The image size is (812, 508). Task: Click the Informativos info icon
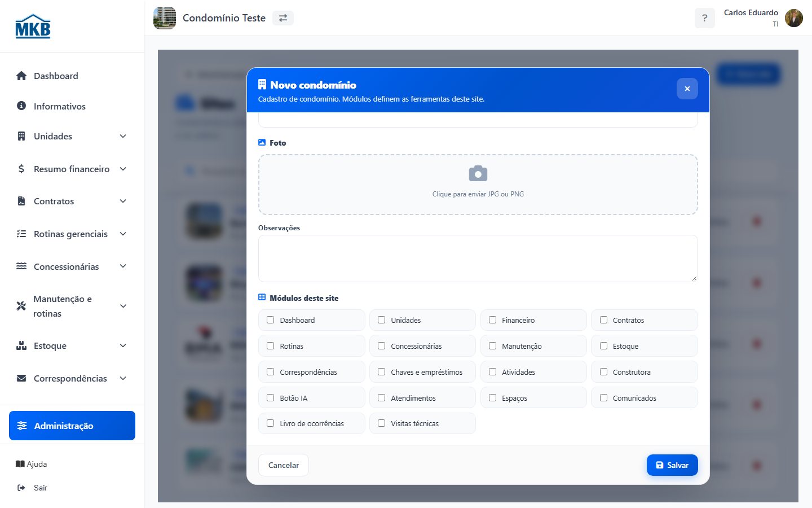coord(21,106)
